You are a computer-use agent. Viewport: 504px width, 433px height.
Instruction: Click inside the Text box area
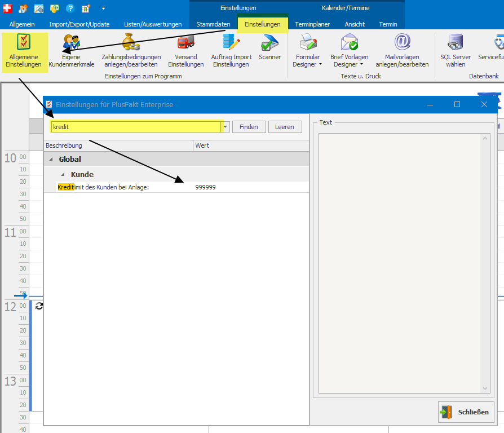coord(400,263)
